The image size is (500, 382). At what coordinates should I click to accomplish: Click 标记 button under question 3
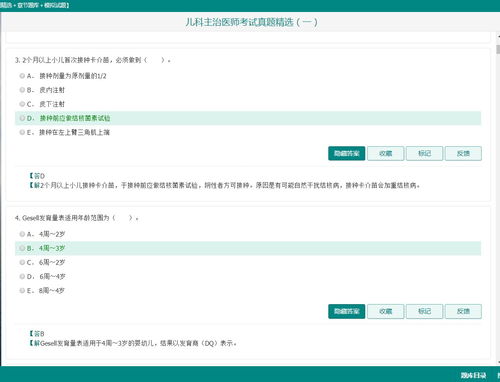(x=424, y=153)
